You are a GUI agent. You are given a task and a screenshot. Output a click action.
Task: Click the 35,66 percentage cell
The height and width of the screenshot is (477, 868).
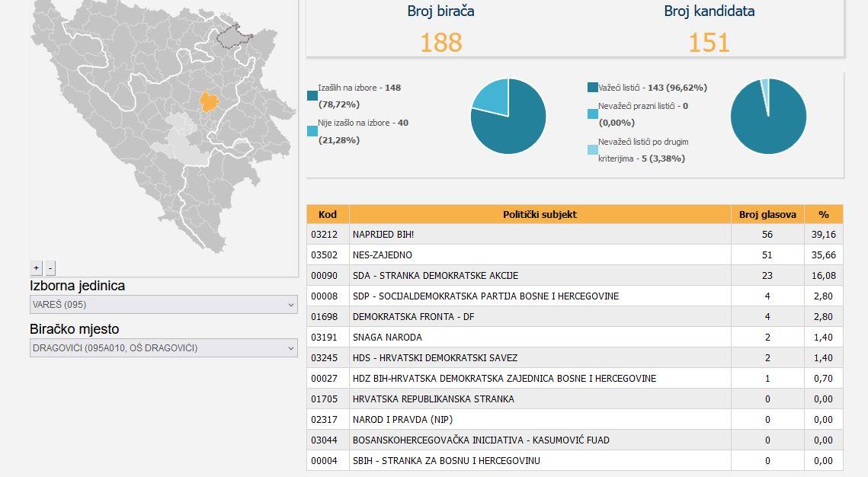coord(824,255)
